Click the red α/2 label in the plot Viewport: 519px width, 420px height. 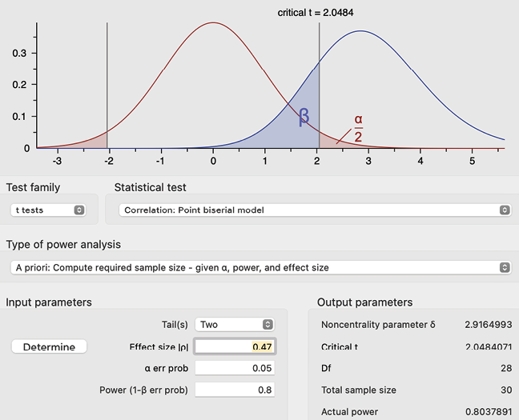[358, 128]
